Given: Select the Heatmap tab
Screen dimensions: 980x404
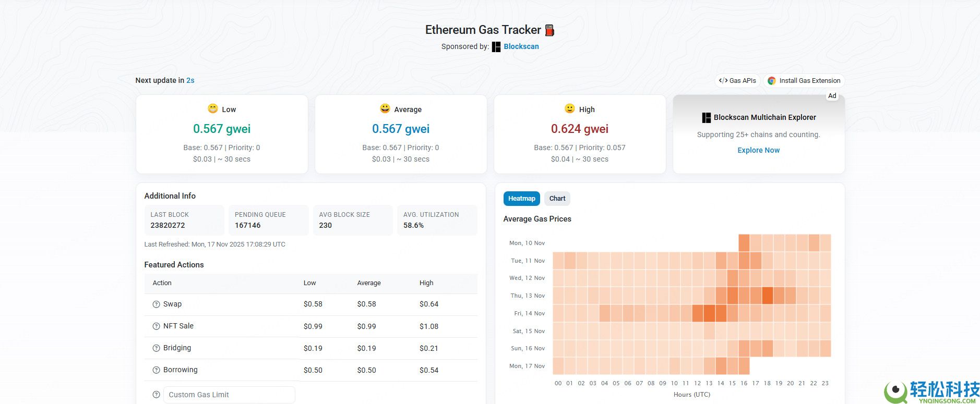Looking at the screenshot, I should pyautogui.click(x=521, y=198).
